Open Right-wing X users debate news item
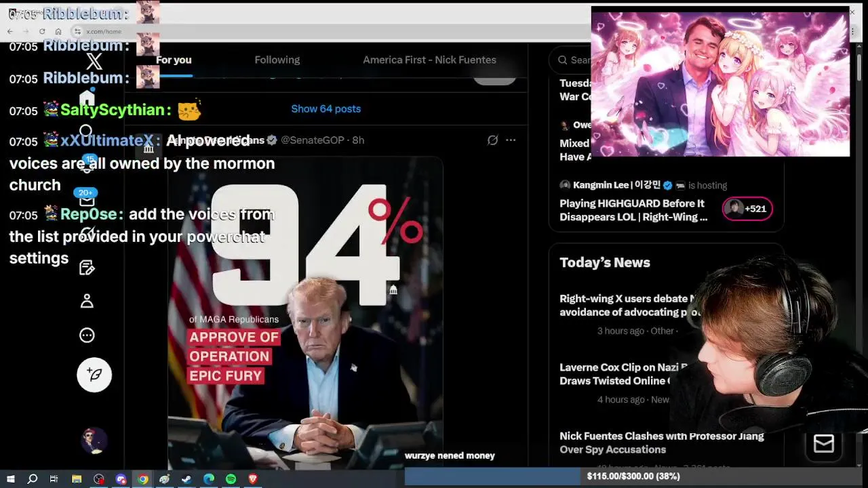868x488 pixels. point(627,305)
